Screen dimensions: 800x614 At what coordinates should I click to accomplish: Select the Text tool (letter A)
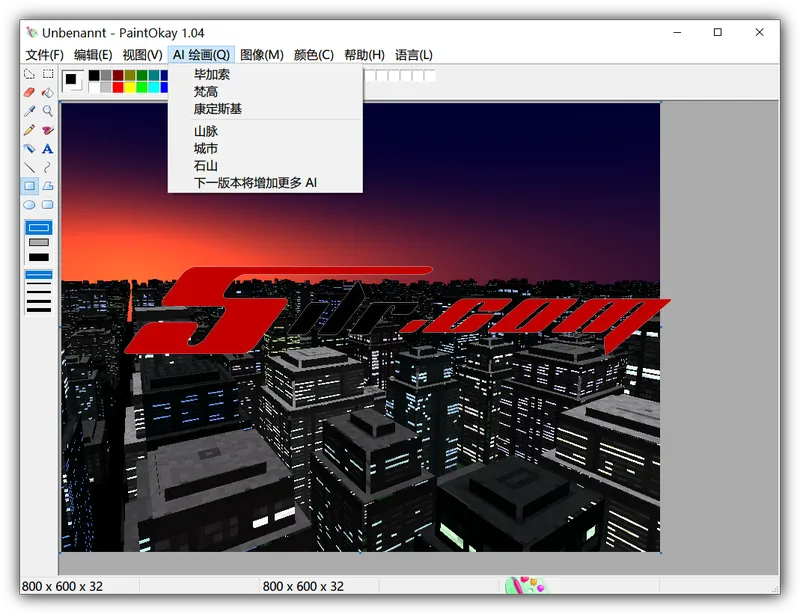pyautogui.click(x=47, y=149)
